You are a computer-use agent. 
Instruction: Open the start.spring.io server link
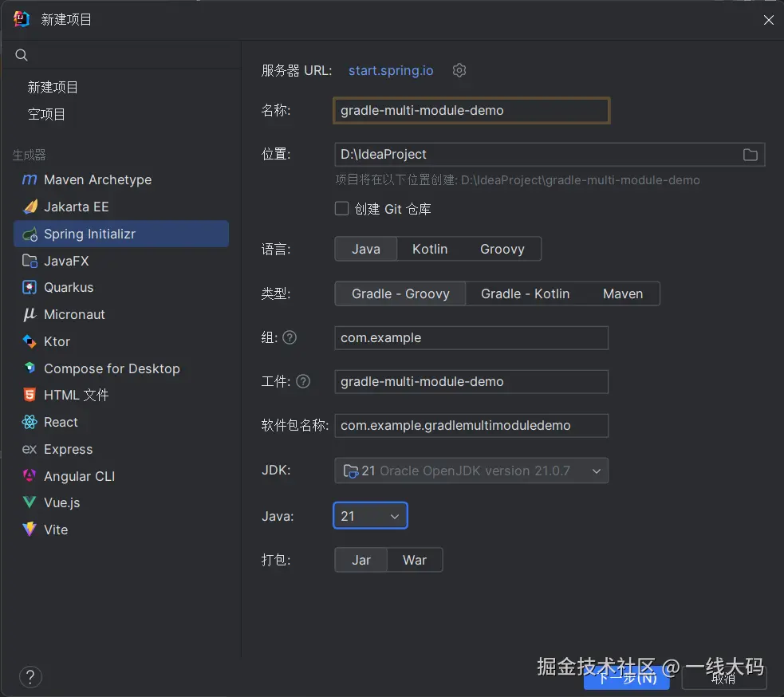point(391,70)
